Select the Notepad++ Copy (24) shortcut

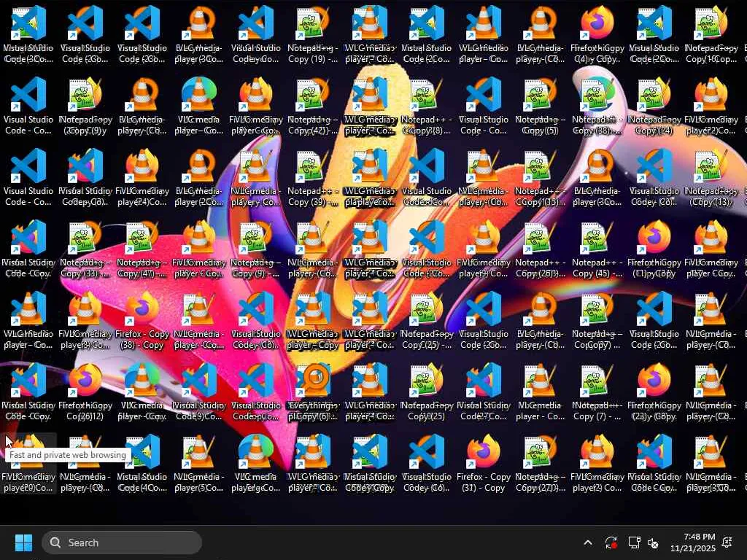pos(654,107)
